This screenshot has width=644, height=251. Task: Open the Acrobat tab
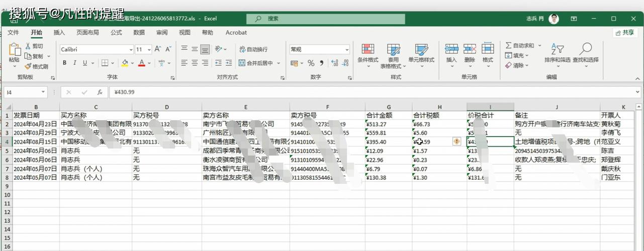(236, 33)
